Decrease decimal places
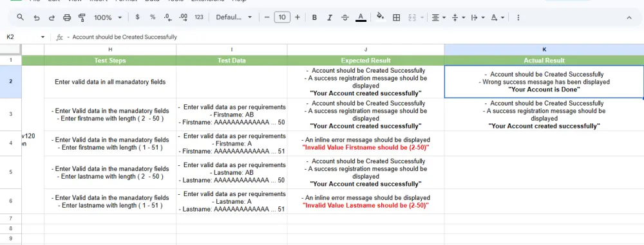This screenshot has height=245, width=644. pos(167,17)
